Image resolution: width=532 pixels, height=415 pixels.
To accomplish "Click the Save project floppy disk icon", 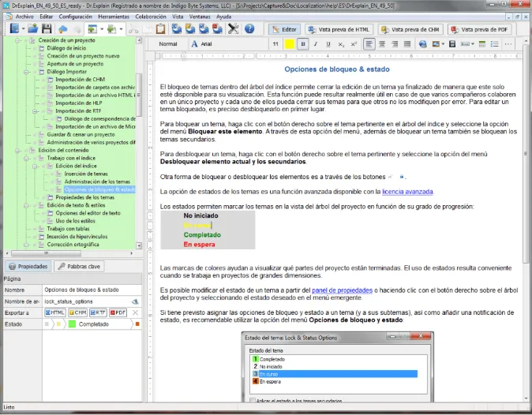I will (x=47, y=29).
